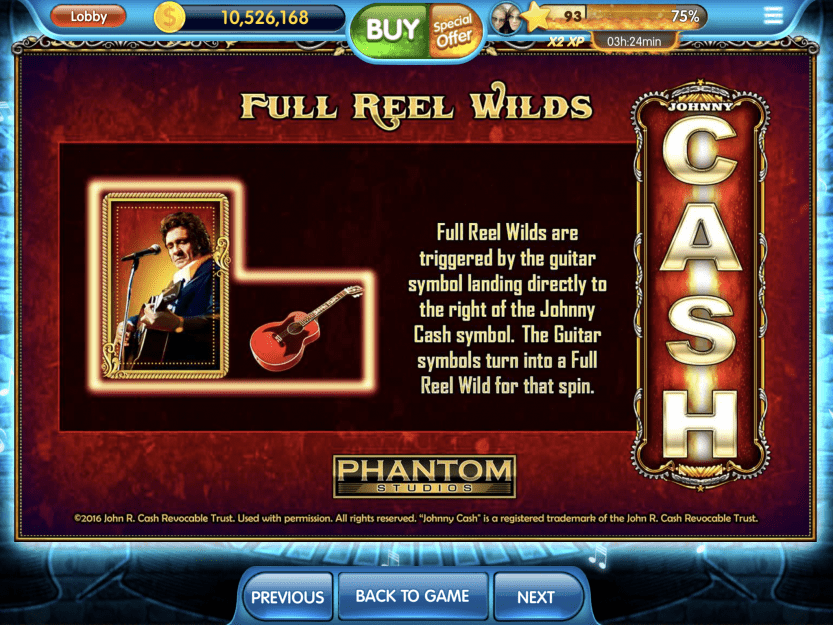Open the player avatar profile picture
833x625 pixels.
tap(505, 19)
